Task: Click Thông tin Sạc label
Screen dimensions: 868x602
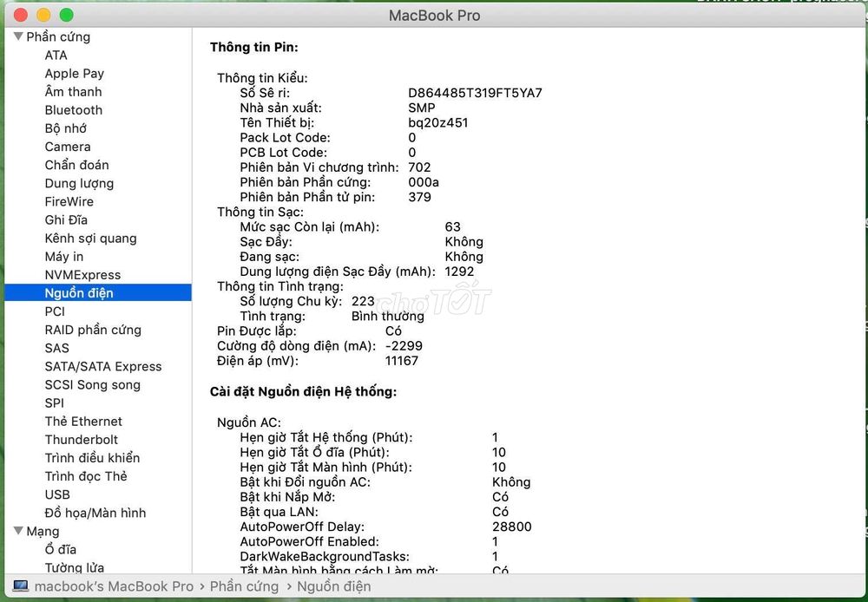Action: point(260,212)
